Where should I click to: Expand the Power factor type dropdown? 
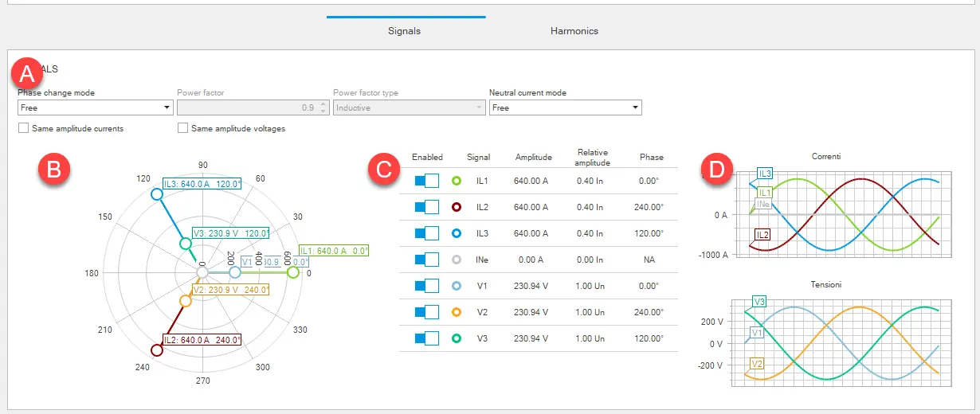(410, 107)
